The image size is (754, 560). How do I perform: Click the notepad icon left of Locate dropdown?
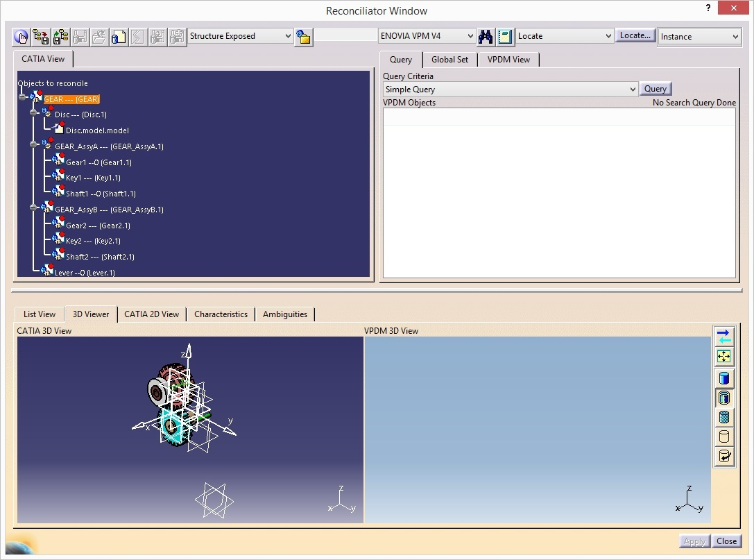505,36
